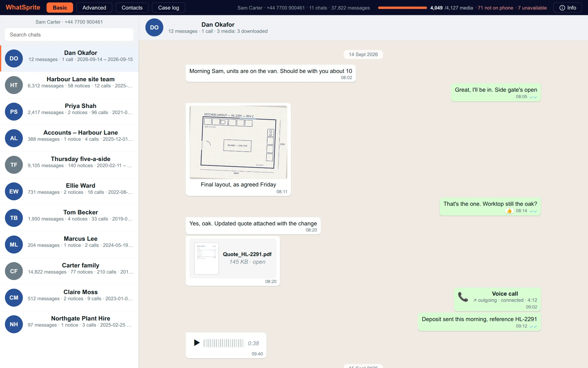Click the ML avatar for Marcus Lee
The width and height of the screenshot is (588, 368).
[14, 245]
